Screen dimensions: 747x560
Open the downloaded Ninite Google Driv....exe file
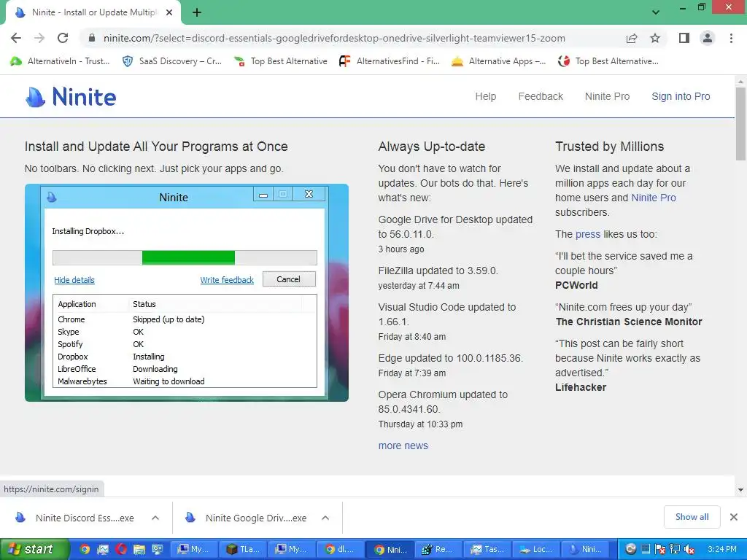tap(247, 518)
